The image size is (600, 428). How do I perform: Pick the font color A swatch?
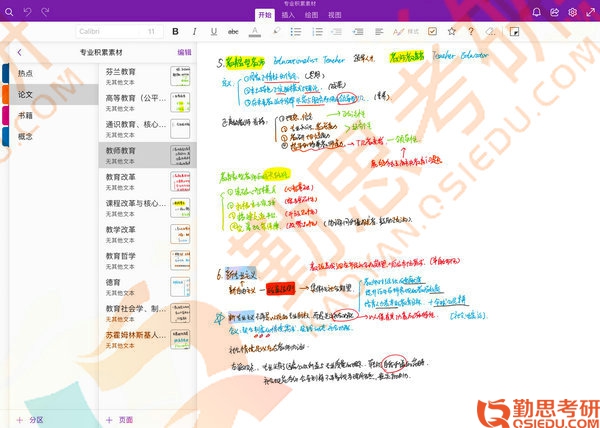click(255, 32)
